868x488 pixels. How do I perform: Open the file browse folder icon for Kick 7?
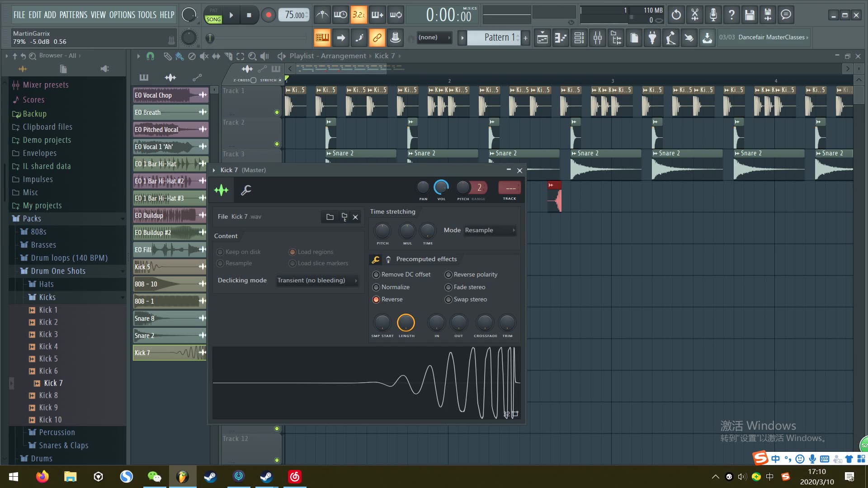coord(330,217)
